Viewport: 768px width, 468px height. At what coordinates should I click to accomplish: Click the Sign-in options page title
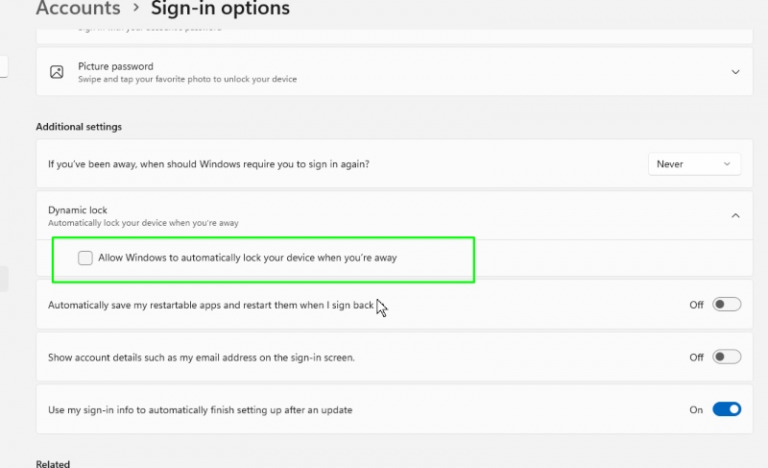(x=220, y=10)
